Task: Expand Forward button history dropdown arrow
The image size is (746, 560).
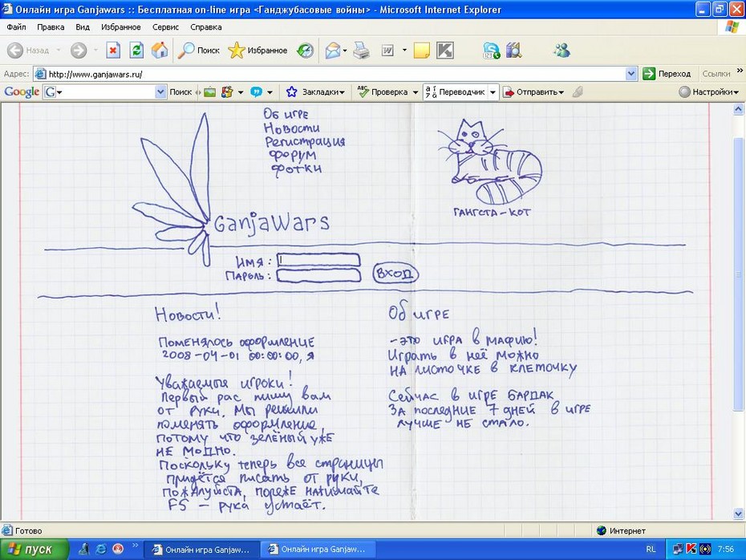Action: point(95,50)
